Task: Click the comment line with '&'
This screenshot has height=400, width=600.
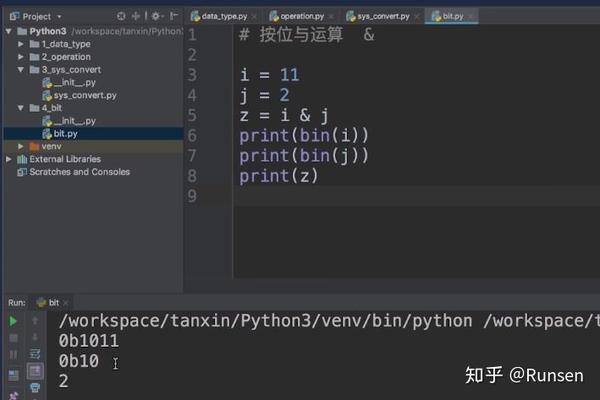Action: (x=307, y=34)
